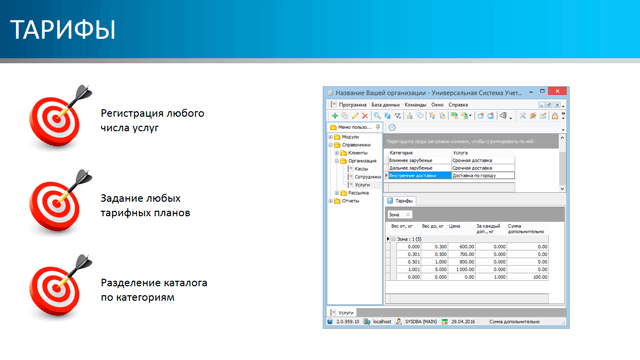This screenshot has width=640, height=360.
Task: Switch to the Тарифы tab
Action: click(x=400, y=201)
